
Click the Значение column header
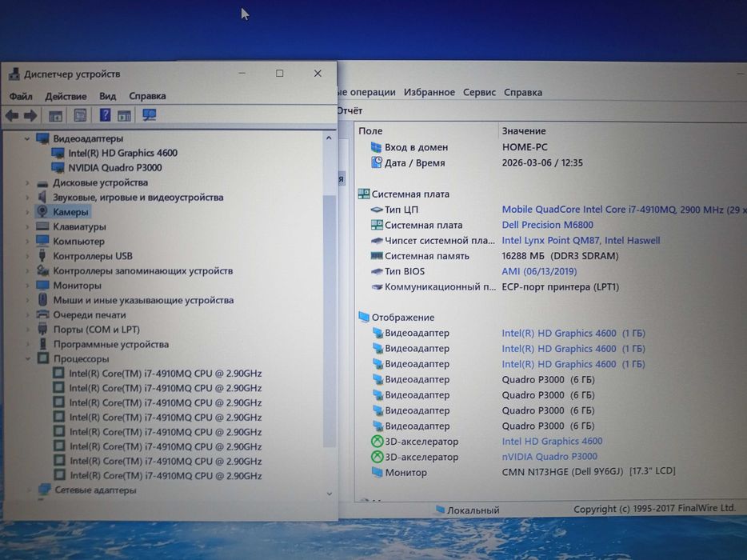click(x=524, y=131)
